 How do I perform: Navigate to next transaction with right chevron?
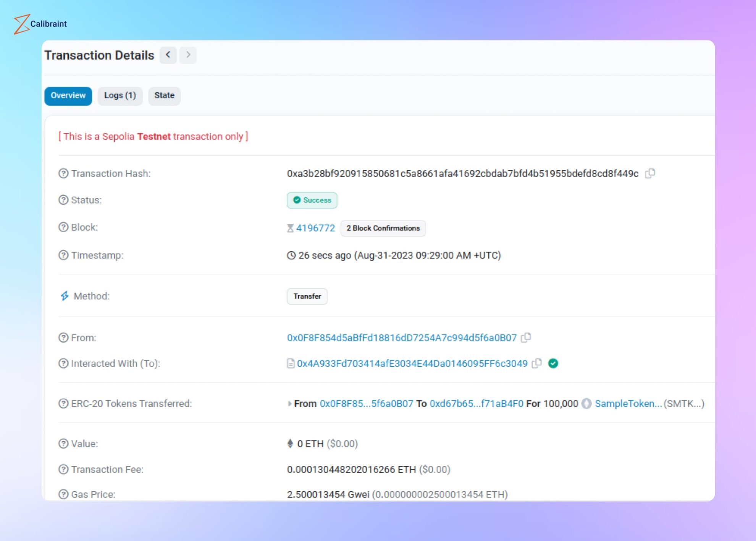pos(188,55)
